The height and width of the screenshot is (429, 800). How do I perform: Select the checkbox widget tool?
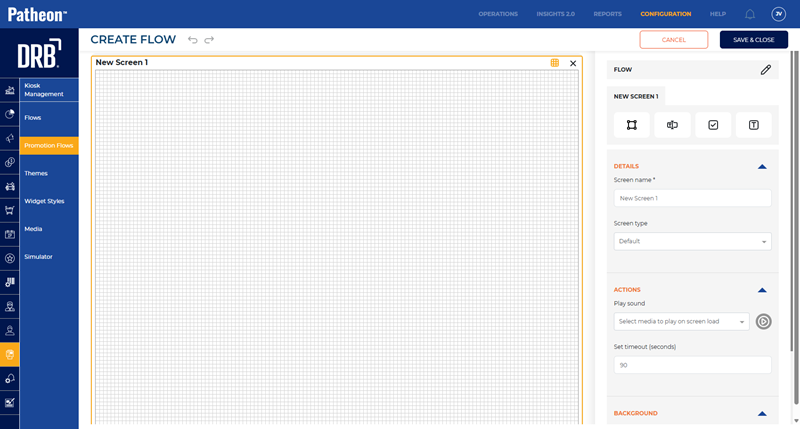click(x=713, y=125)
